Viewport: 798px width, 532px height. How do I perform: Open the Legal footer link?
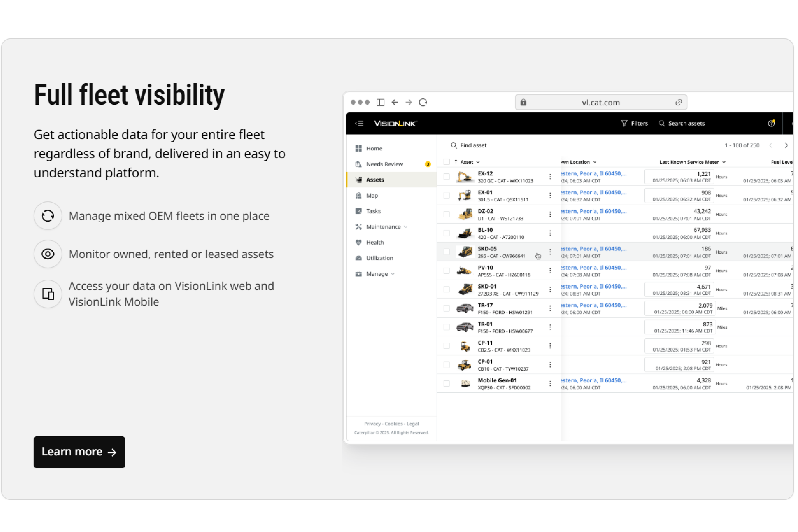(x=413, y=424)
